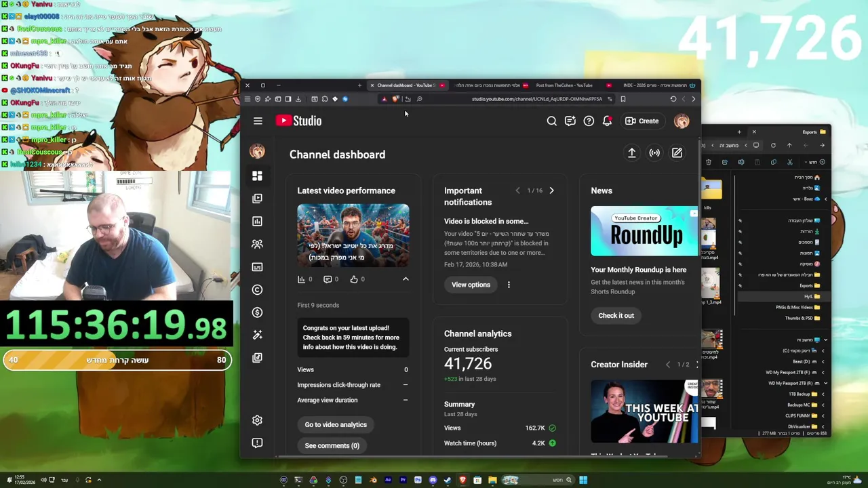This screenshot has height=488, width=868.
Task: Click the Go live broadcast icon
Action: pyautogui.click(x=654, y=153)
